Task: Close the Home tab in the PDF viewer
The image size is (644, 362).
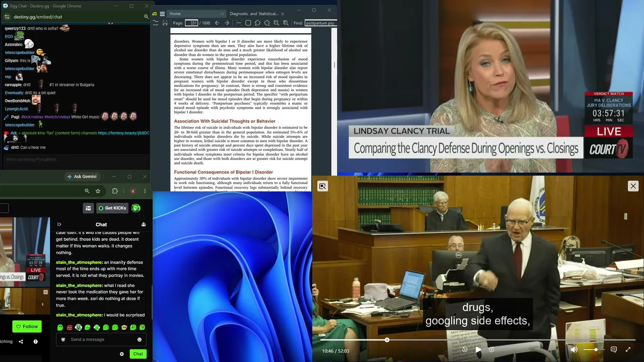Action: (222, 14)
